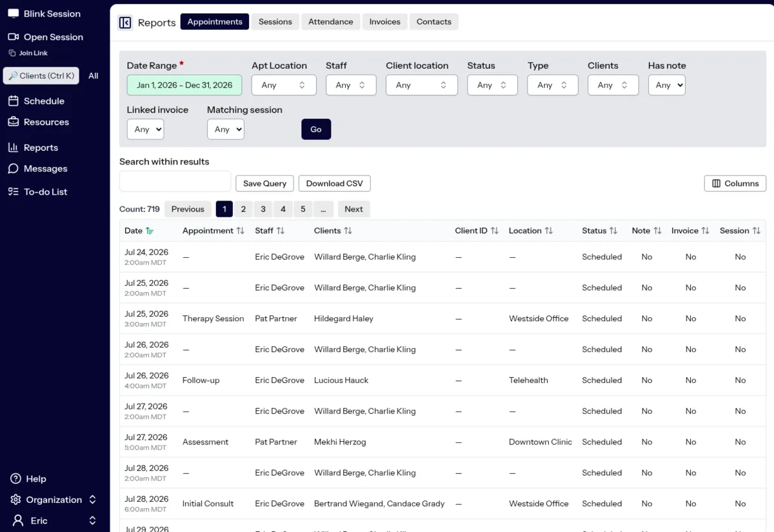Click the pagination ellipsis button

click(x=323, y=209)
